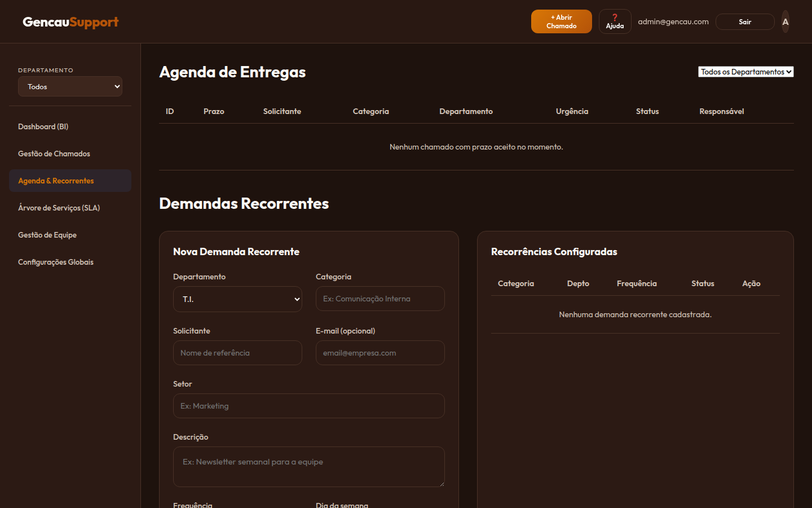
Task: Click the Demandas Recorrentes heading
Action: (244, 203)
